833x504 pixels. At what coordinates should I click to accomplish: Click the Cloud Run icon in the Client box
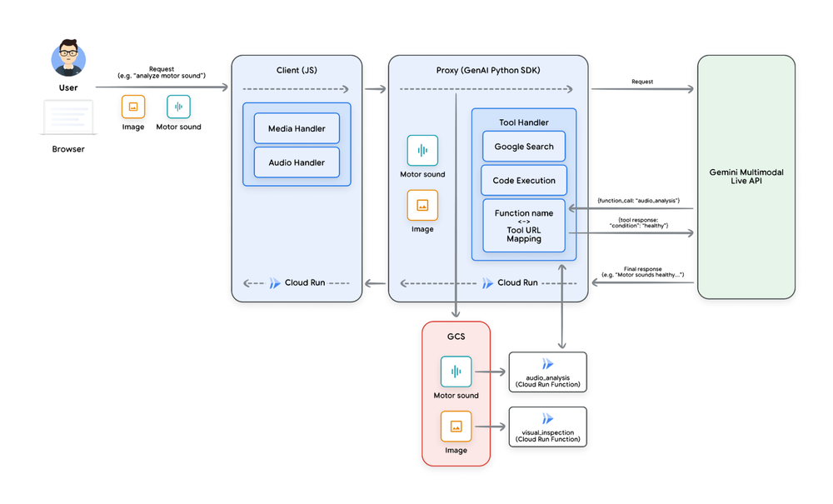[x=276, y=282]
